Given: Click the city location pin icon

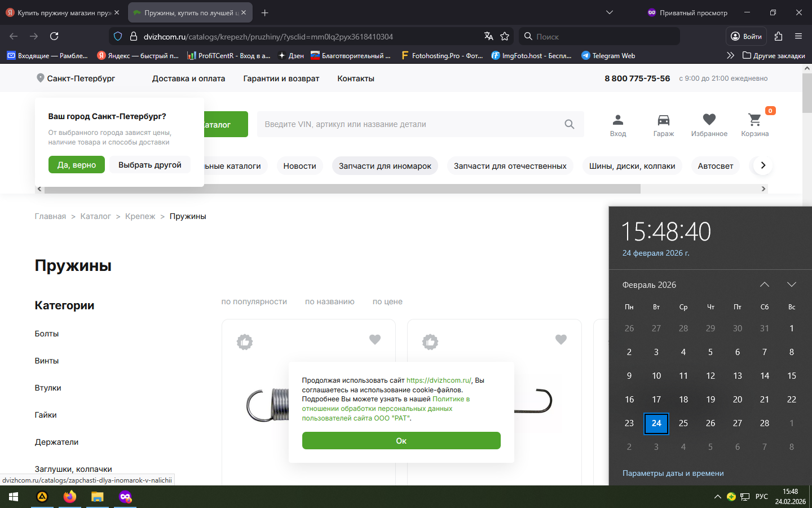Looking at the screenshot, I should click(x=41, y=78).
